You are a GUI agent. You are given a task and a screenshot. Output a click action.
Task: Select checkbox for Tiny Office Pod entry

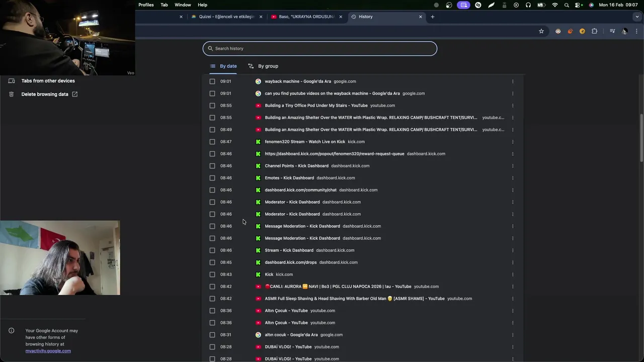212,106
